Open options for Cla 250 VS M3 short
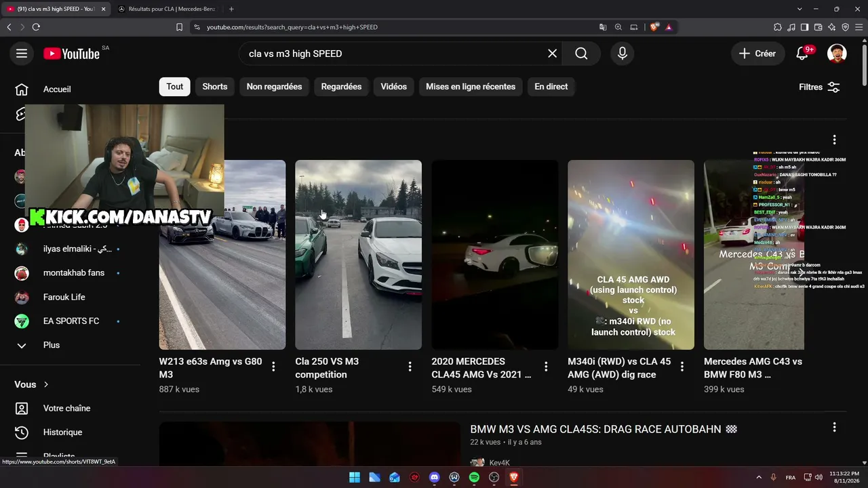868x488 pixels. click(x=410, y=367)
